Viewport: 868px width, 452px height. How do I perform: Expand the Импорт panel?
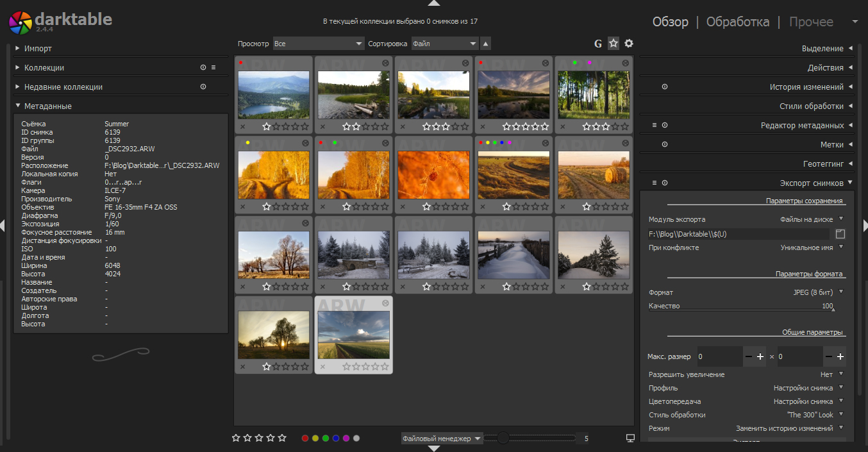[38, 48]
